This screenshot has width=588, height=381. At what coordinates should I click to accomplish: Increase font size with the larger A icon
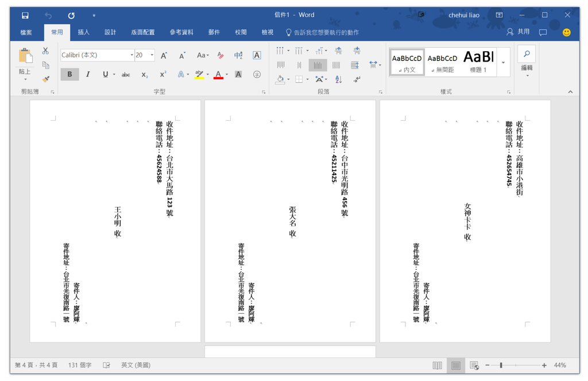pos(164,56)
